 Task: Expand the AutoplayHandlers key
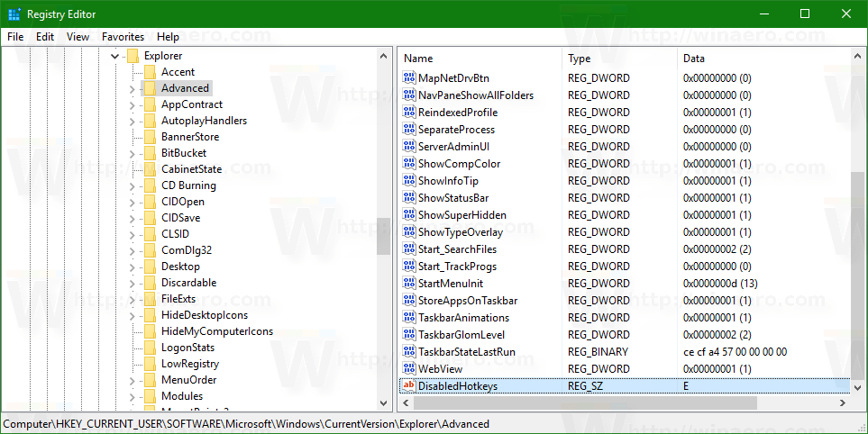[x=132, y=121]
